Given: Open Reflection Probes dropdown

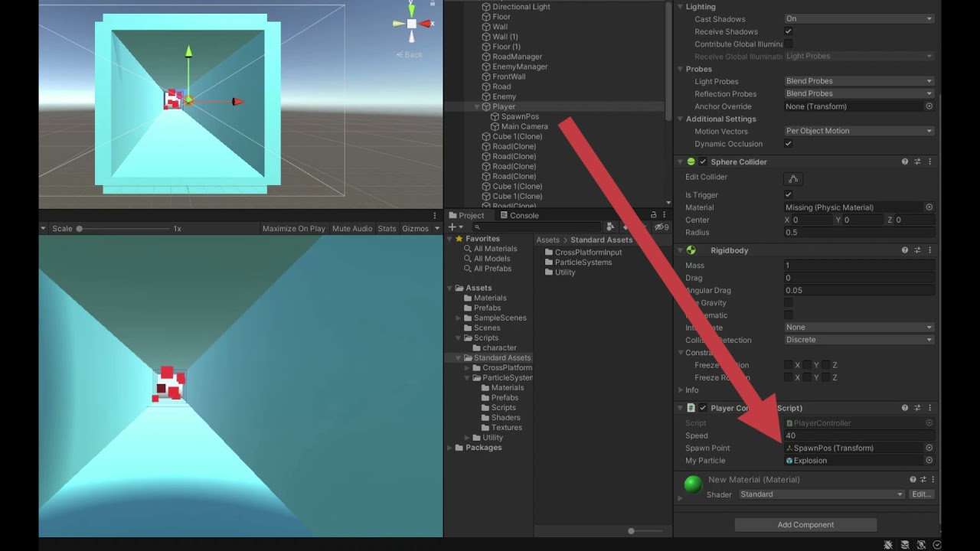Looking at the screenshot, I should point(859,93).
